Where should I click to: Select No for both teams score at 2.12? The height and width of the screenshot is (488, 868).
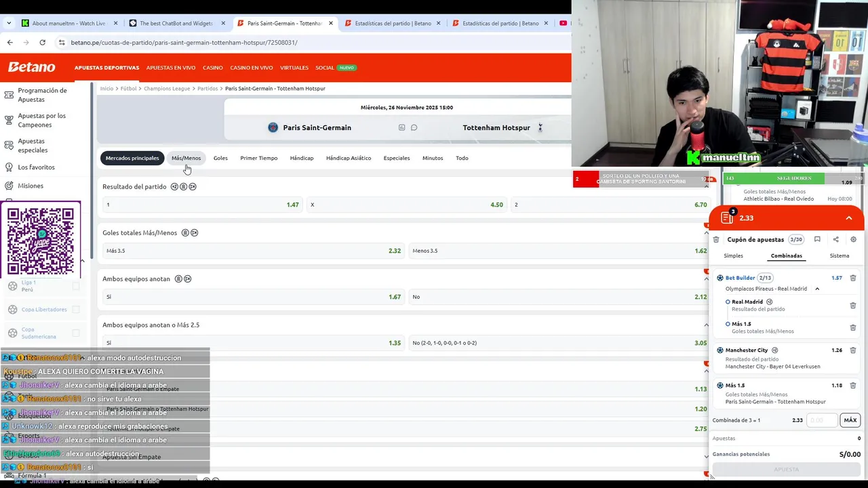559,297
